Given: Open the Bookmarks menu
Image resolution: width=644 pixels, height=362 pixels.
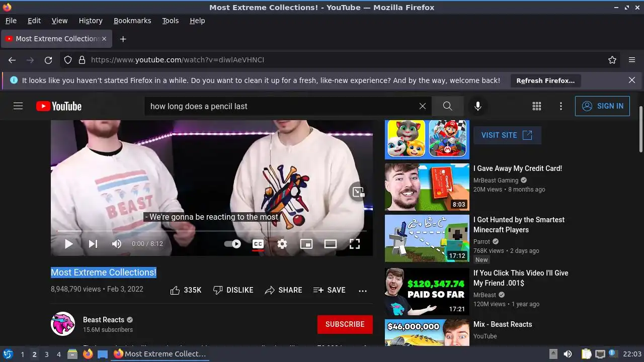Looking at the screenshot, I should [x=132, y=21].
